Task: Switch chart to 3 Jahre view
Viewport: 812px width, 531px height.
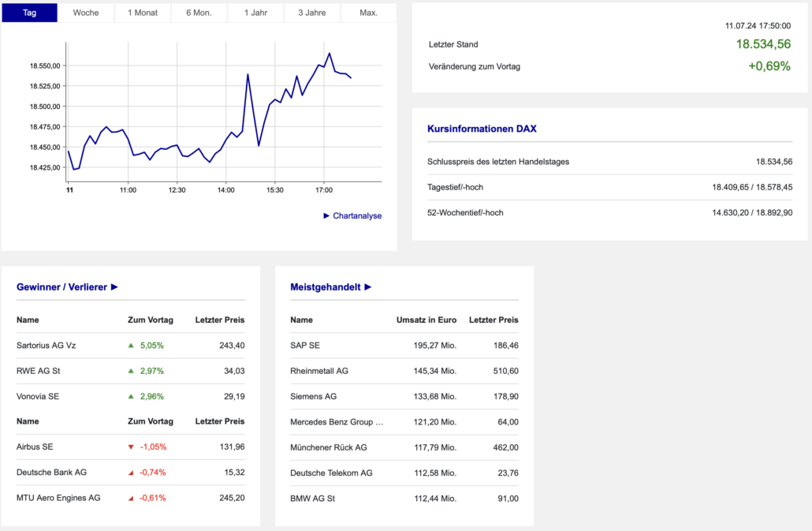Action: click(312, 13)
